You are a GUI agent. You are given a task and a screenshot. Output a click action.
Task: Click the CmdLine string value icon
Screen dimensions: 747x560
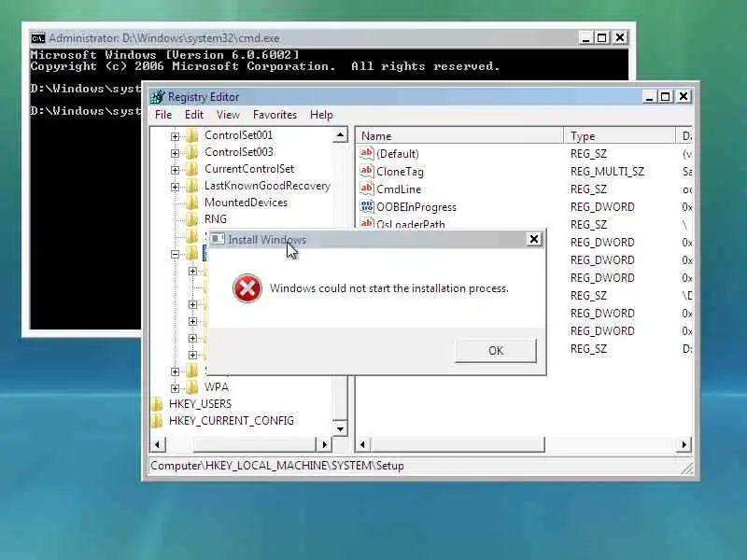tap(366, 189)
